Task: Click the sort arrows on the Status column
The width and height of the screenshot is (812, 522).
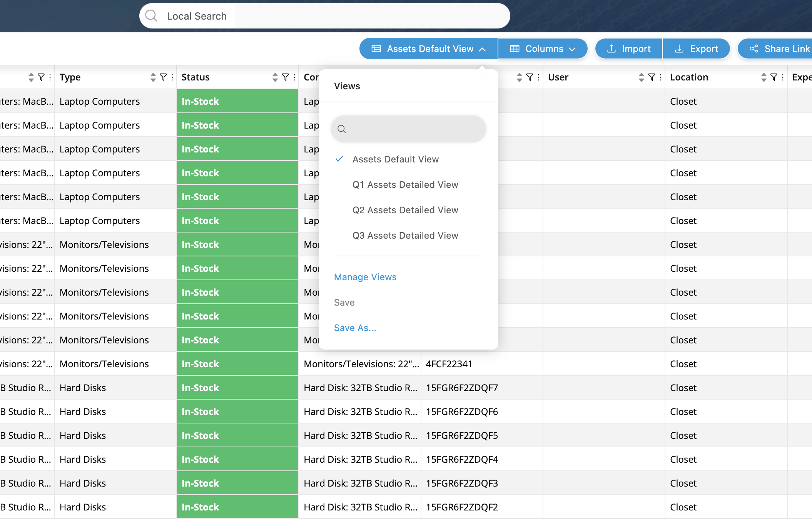Action: (x=274, y=77)
